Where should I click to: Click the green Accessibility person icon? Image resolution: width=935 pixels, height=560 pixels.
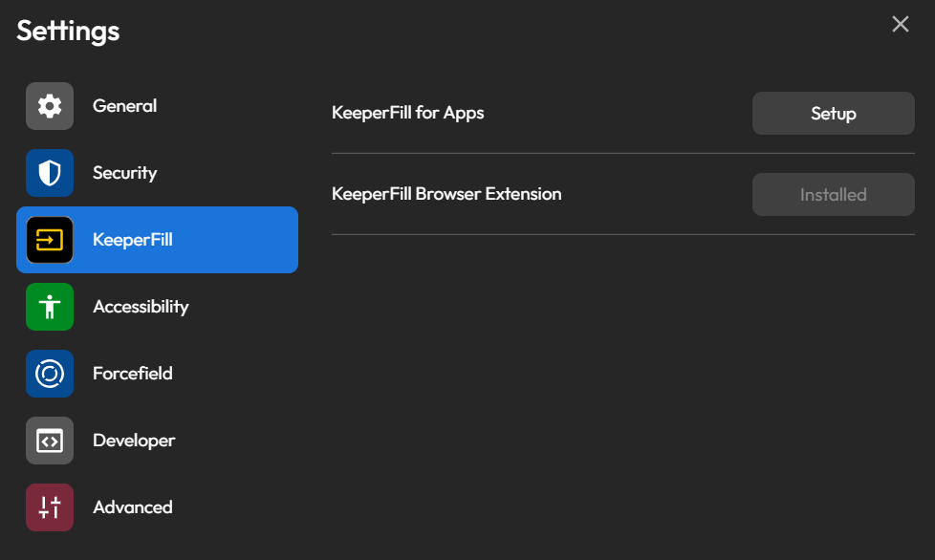[50, 307]
